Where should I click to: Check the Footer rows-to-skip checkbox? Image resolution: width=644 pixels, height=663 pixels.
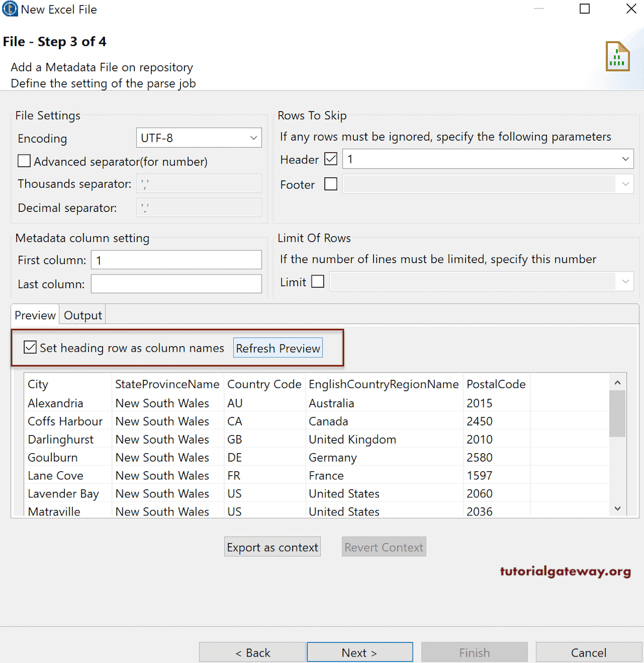[330, 185]
